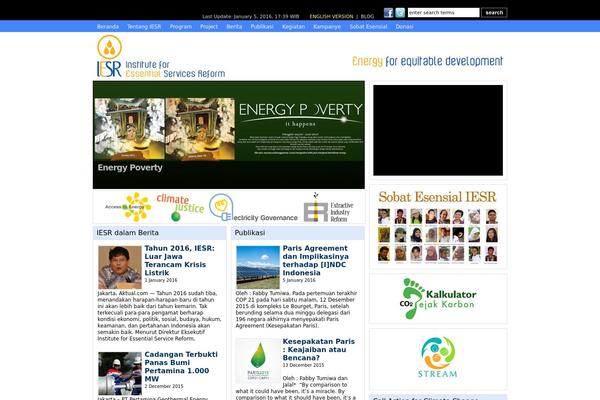Screen dimensions: 600x400
Task: Open Kesepakatan Paris: Keajaiban atau Bencana?
Action: pos(319,349)
